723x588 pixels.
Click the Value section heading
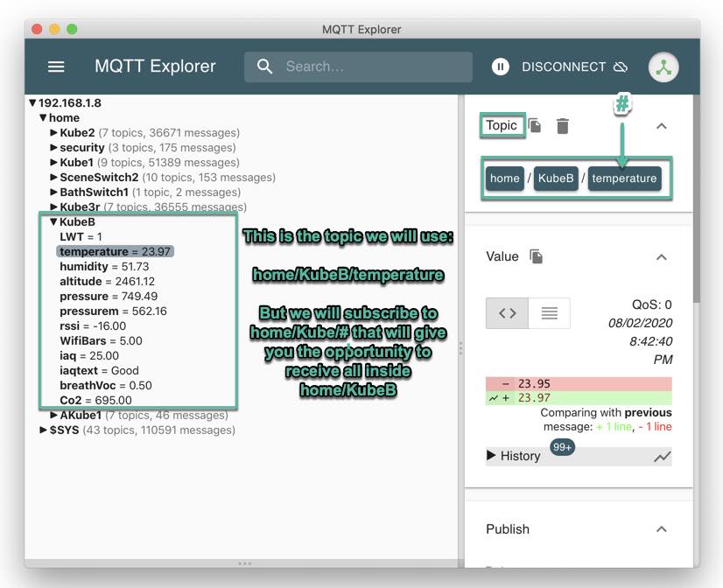click(502, 256)
